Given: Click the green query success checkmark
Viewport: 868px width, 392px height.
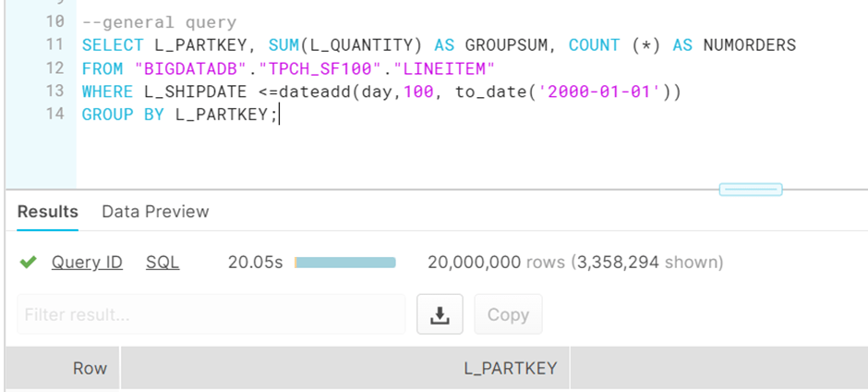Looking at the screenshot, I should [x=29, y=263].
